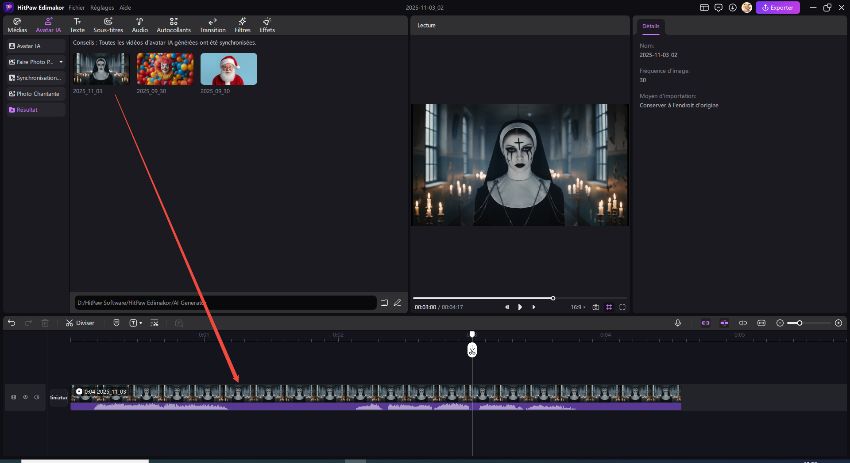Mute the video track audio
The width and height of the screenshot is (850, 463).
tap(37, 397)
